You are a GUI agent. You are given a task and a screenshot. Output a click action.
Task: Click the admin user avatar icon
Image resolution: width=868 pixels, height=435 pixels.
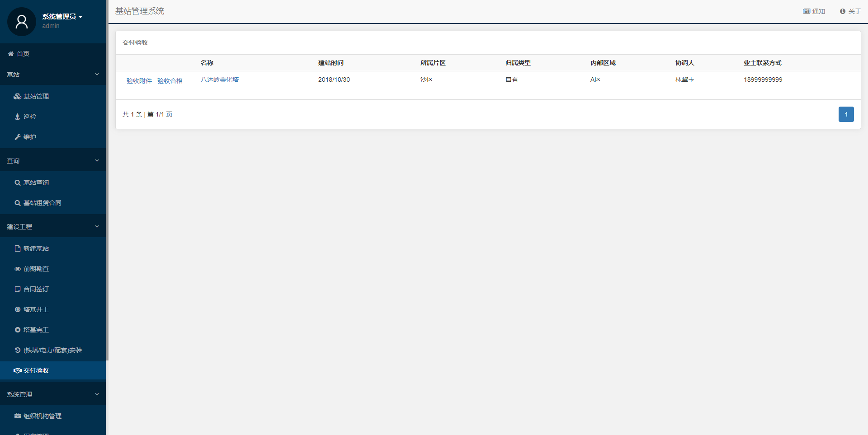click(x=21, y=22)
